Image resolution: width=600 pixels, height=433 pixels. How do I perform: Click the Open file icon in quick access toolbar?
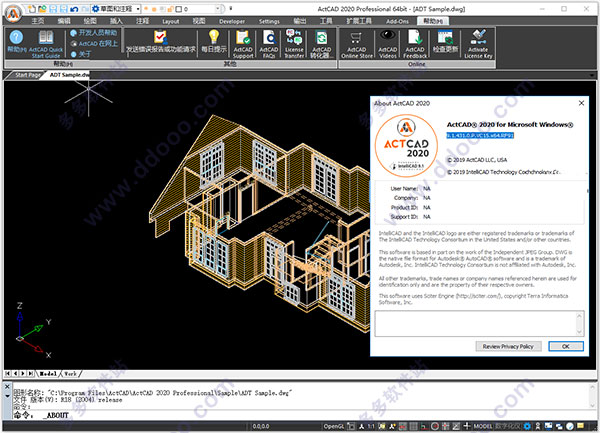pos(42,9)
